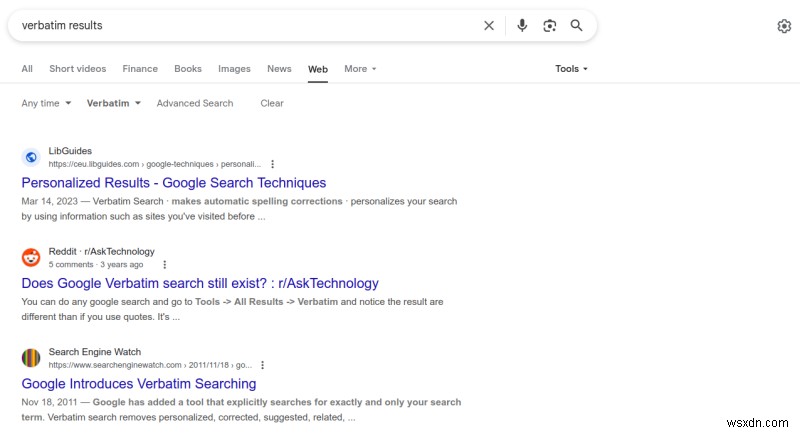Click the Search Engine Watch striped favicon

(x=31, y=358)
